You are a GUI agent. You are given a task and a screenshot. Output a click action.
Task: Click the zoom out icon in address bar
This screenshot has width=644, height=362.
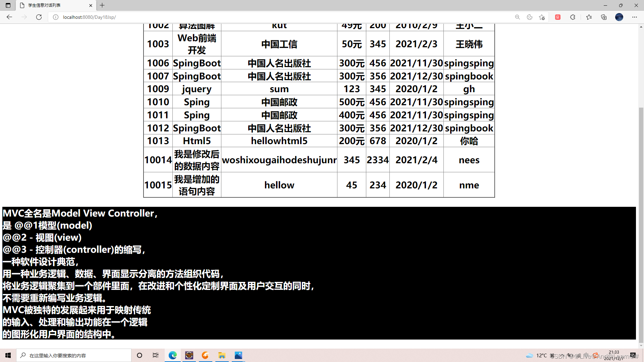517,17
